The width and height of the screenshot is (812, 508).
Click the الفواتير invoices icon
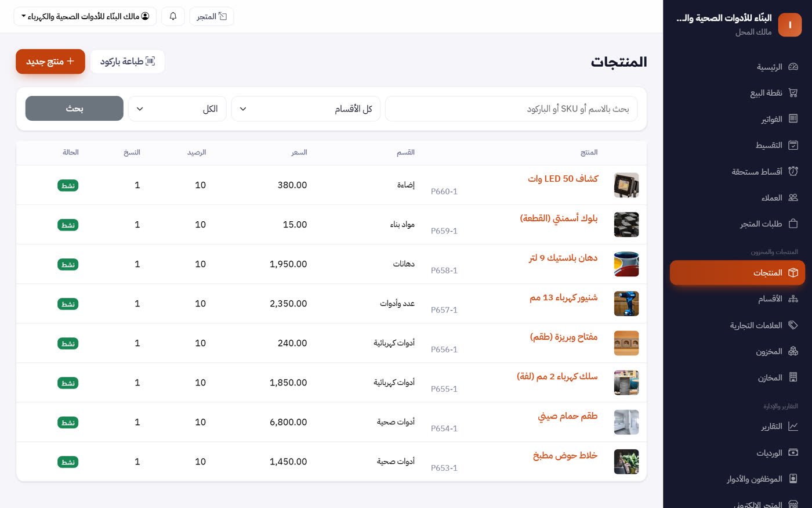point(793,119)
